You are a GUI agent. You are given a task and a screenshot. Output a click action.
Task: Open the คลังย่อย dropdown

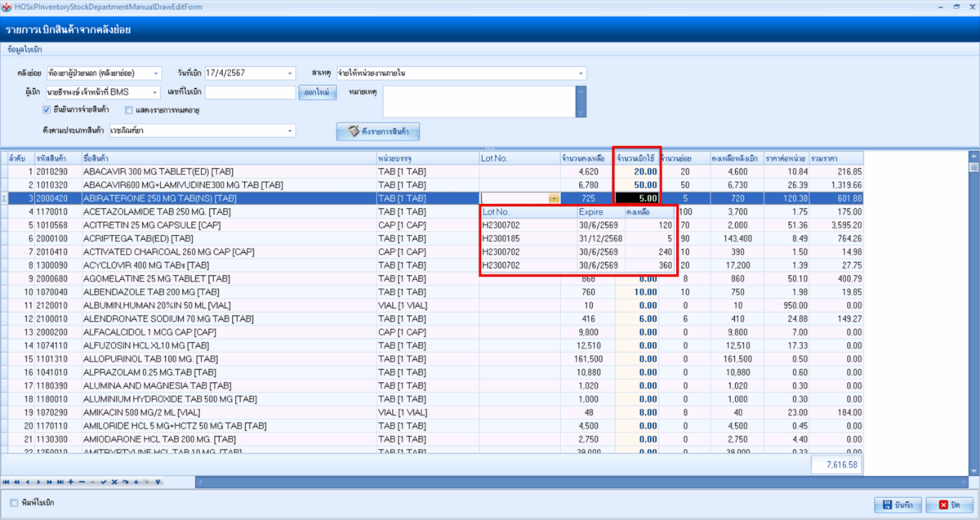(156, 73)
